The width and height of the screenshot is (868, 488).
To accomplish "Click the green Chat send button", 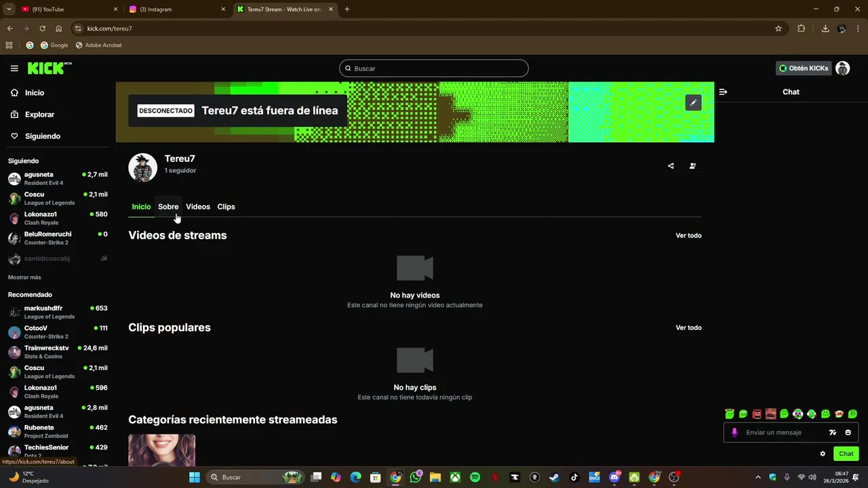I will coord(846,453).
